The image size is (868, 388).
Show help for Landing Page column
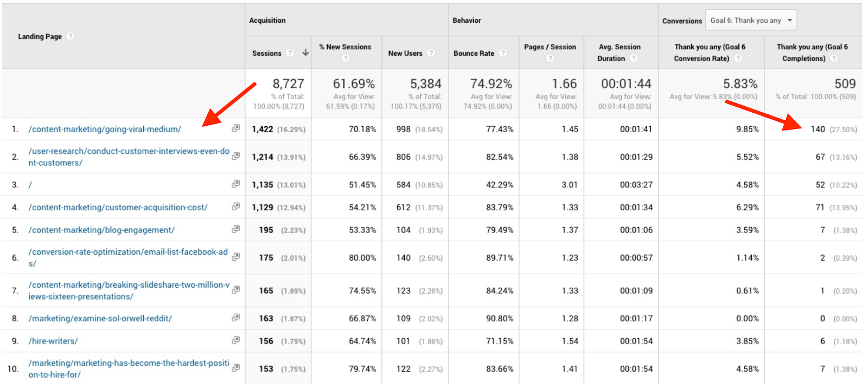pyautogui.click(x=71, y=36)
